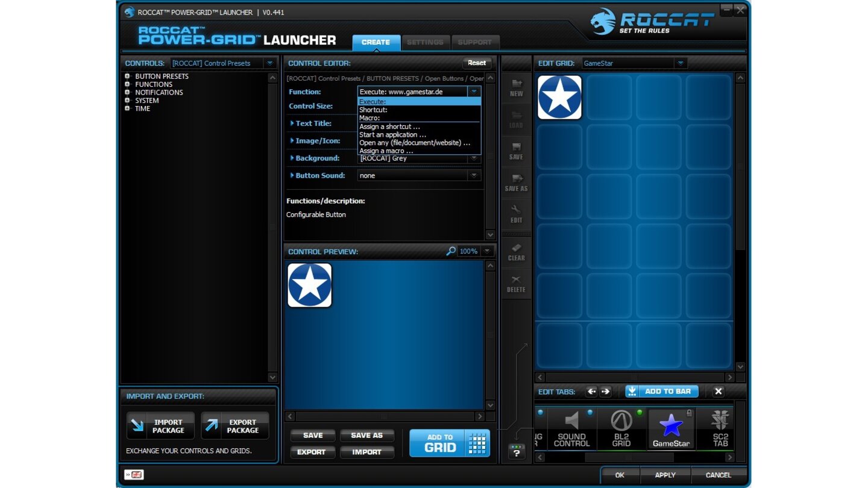The height and width of the screenshot is (488, 868).
Task: Click the Add to Bar button
Action: tap(662, 392)
